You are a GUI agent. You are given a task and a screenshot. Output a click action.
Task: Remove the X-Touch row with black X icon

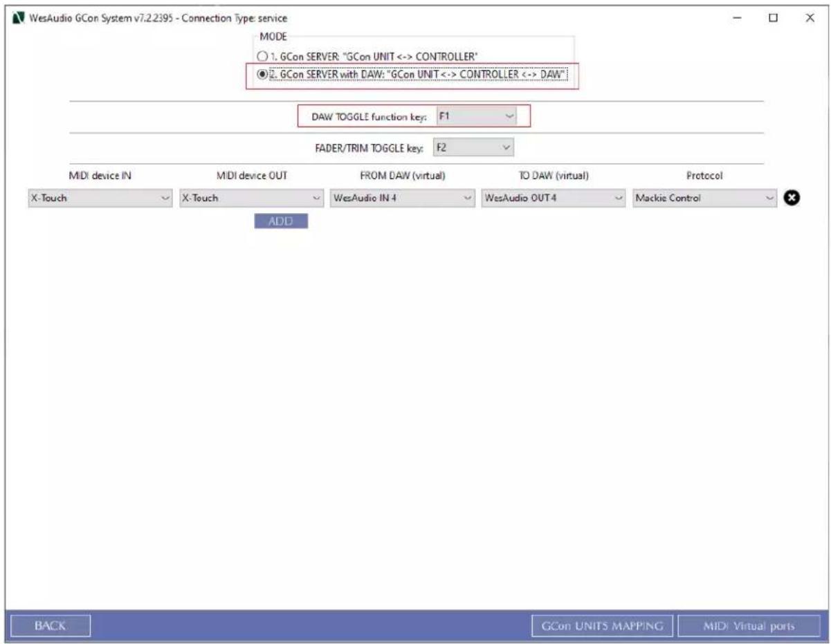[x=792, y=199]
